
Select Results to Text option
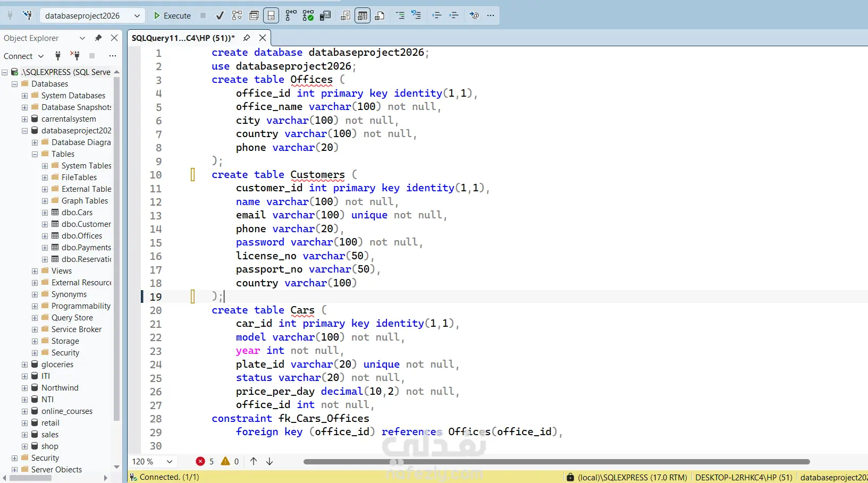[345, 15]
